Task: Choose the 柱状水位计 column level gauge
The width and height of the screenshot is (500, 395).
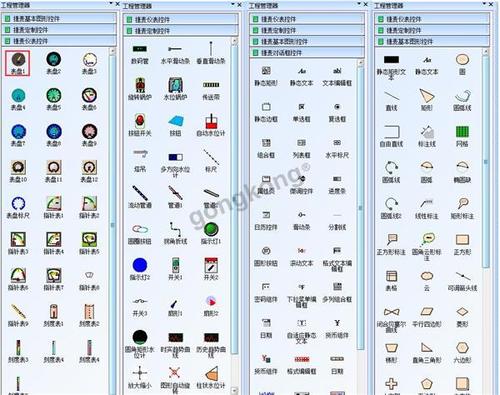Action: tap(211, 377)
